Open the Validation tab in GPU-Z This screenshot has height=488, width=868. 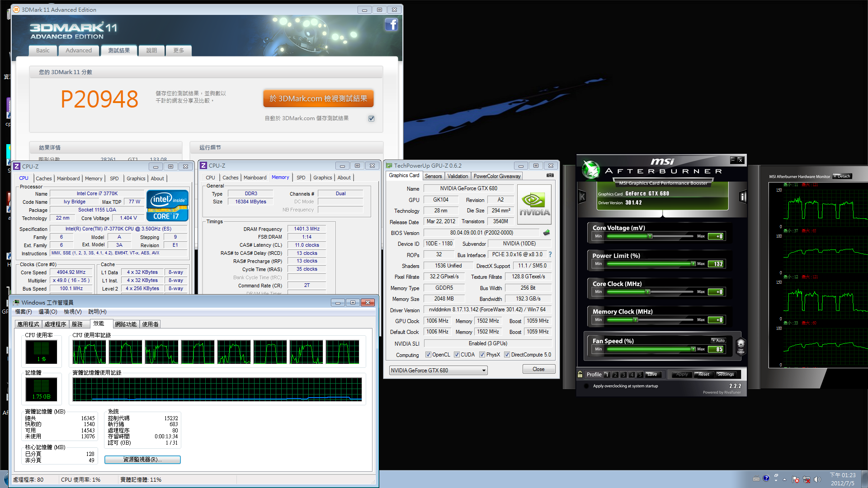(x=458, y=176)
